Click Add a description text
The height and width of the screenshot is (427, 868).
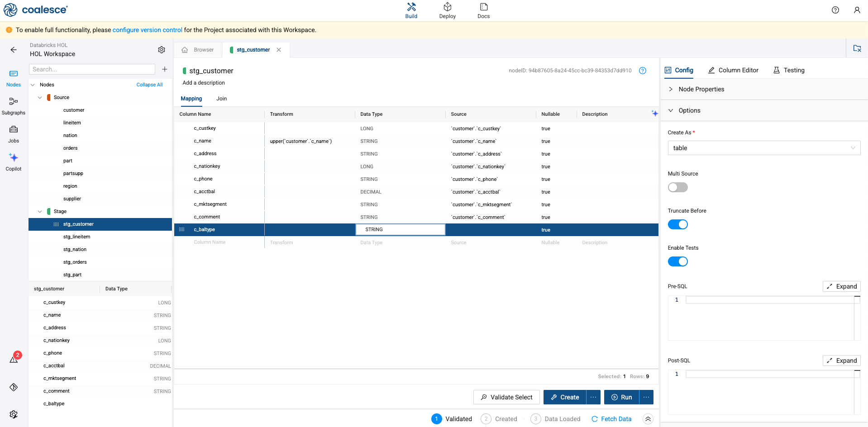tap(204, 83)
